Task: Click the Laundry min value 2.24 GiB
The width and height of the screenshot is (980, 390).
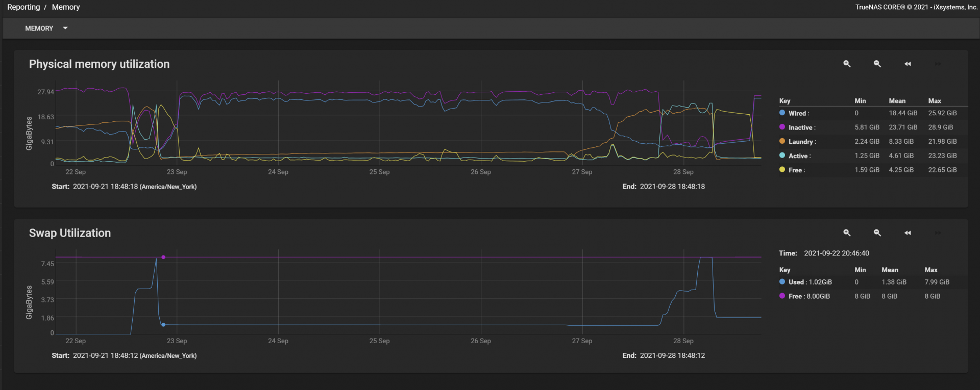Action: click(x=867, y=142)
